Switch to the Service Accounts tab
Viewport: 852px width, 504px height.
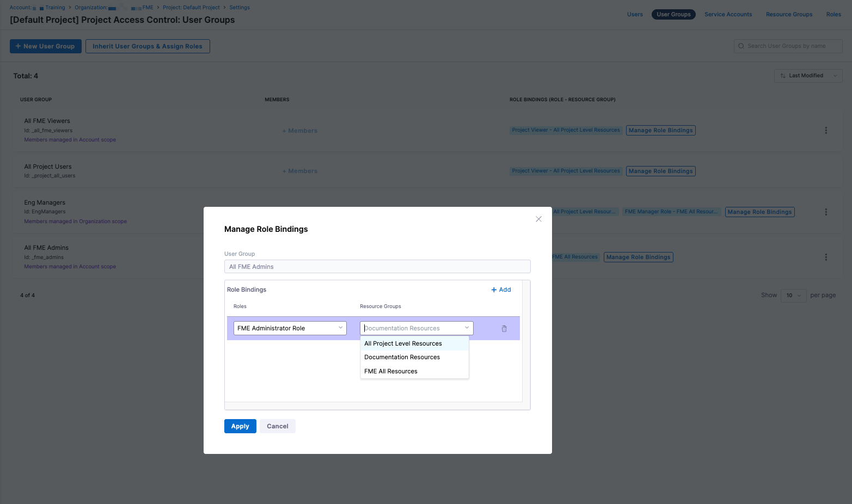(x=728, y=15)
